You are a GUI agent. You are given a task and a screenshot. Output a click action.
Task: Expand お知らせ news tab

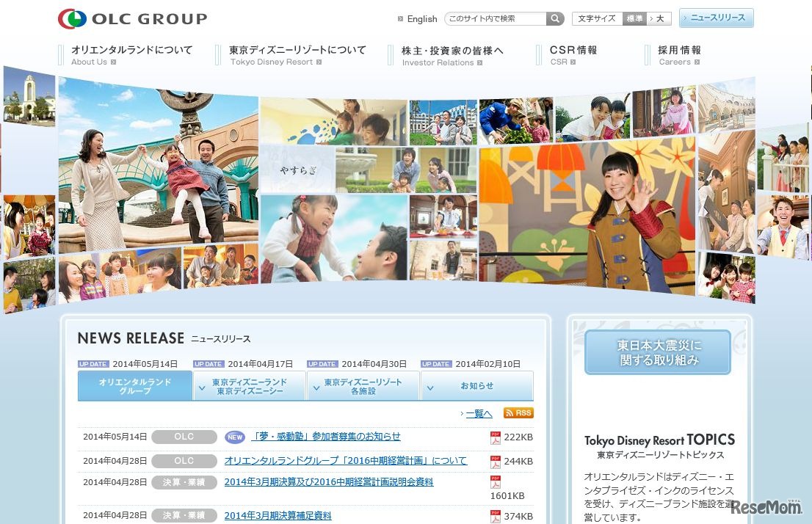(x=477, y=386)
